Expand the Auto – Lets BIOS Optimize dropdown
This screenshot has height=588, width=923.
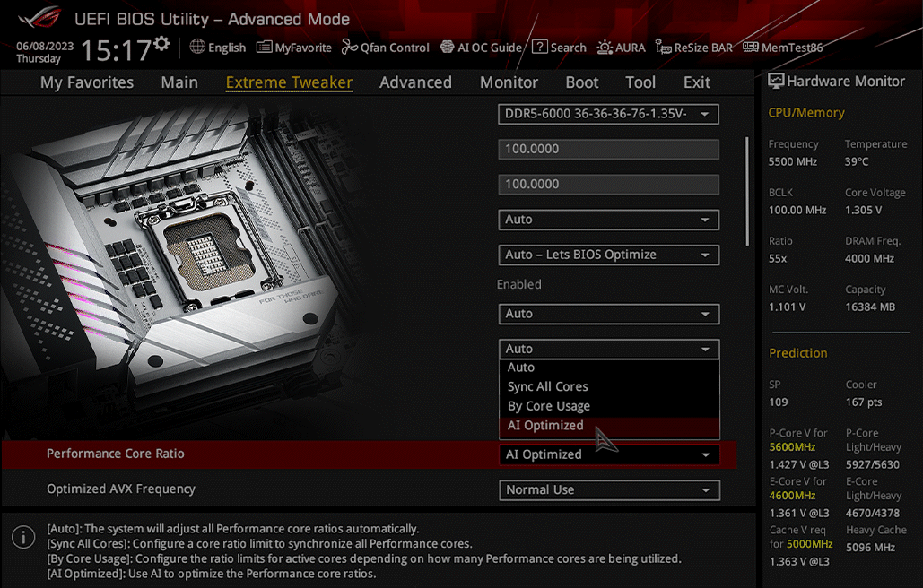coord(608,255)
